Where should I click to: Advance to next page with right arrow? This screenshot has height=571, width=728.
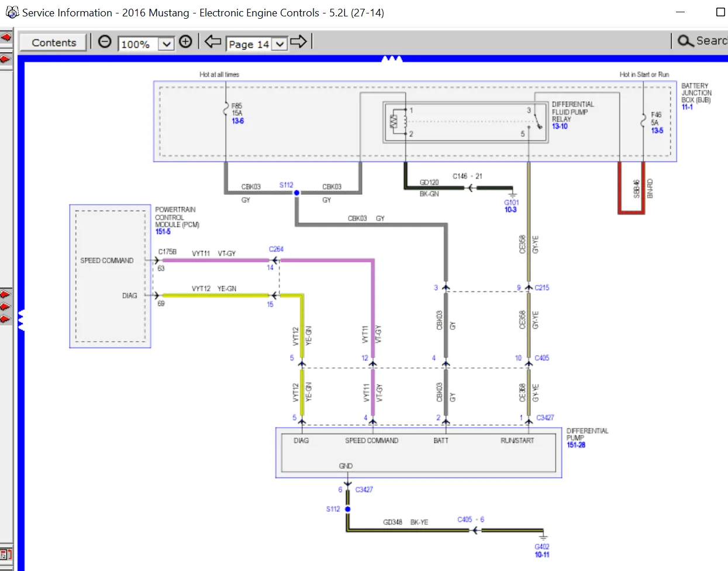click(x=298, y=42)
